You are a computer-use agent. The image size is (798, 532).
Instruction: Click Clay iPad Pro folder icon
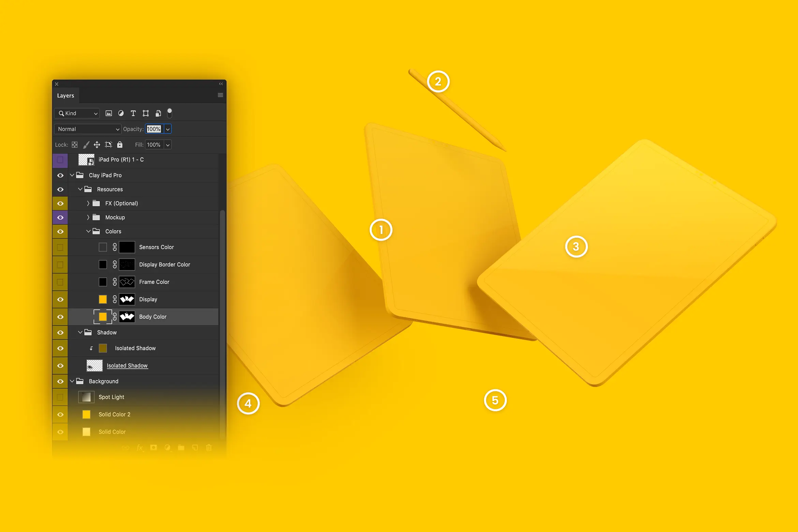point(80,175)
